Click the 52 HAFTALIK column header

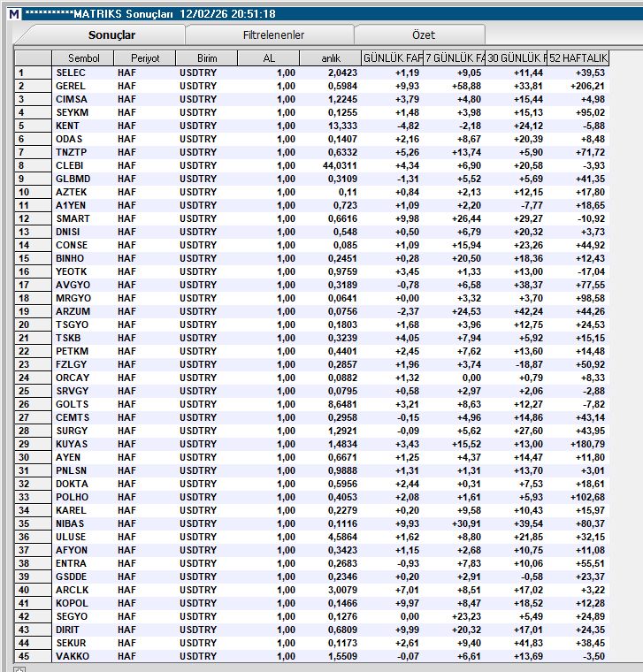(578, 58)
